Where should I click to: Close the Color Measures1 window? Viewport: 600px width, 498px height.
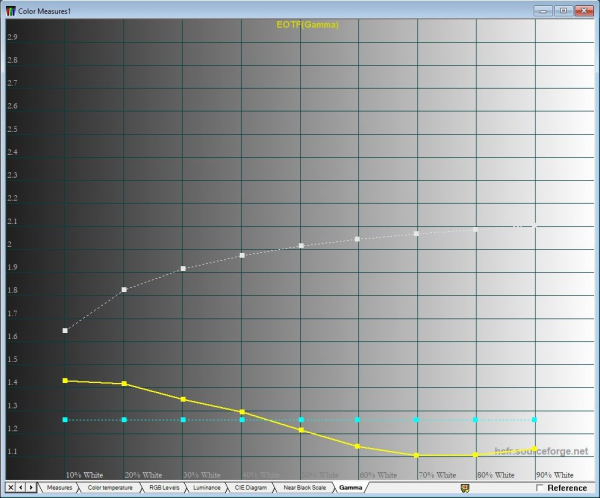[x=584, y=11]
